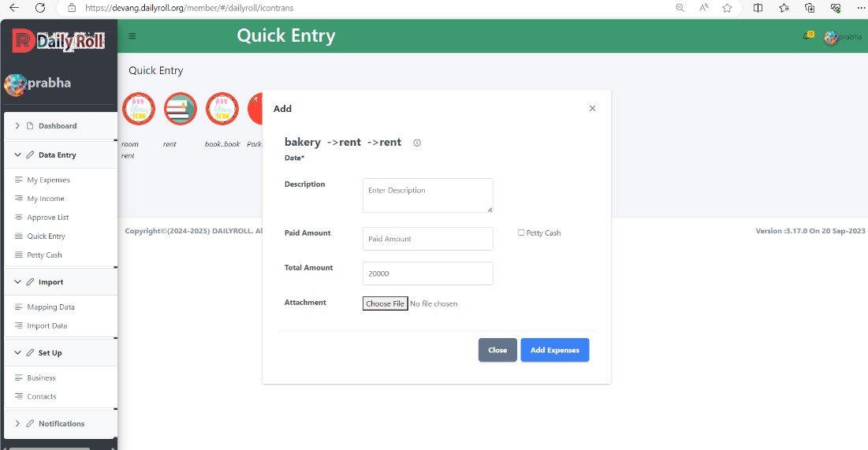Click the Add Expenses button

[555, 350]
